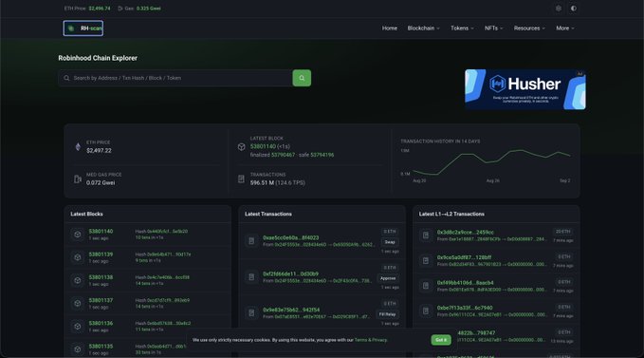Click transaction icon for 0xae5cc0e60a...8f4023

(251, 241)
